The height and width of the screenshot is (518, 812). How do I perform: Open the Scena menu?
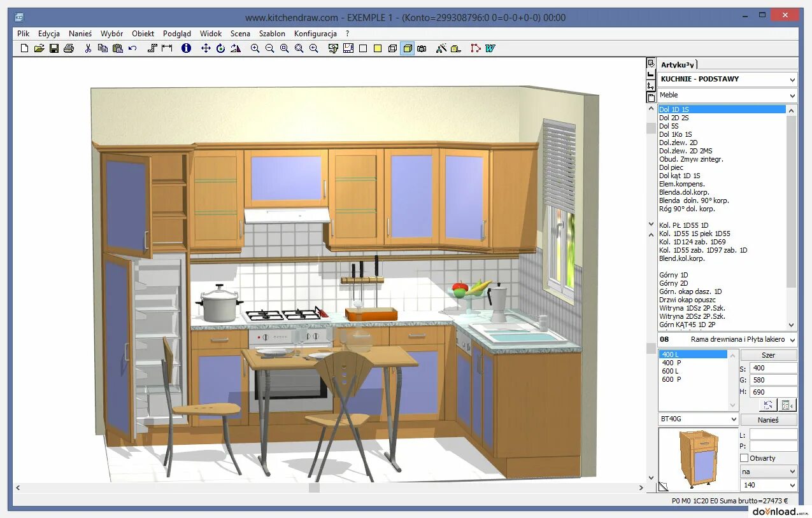tap(240, 34)
